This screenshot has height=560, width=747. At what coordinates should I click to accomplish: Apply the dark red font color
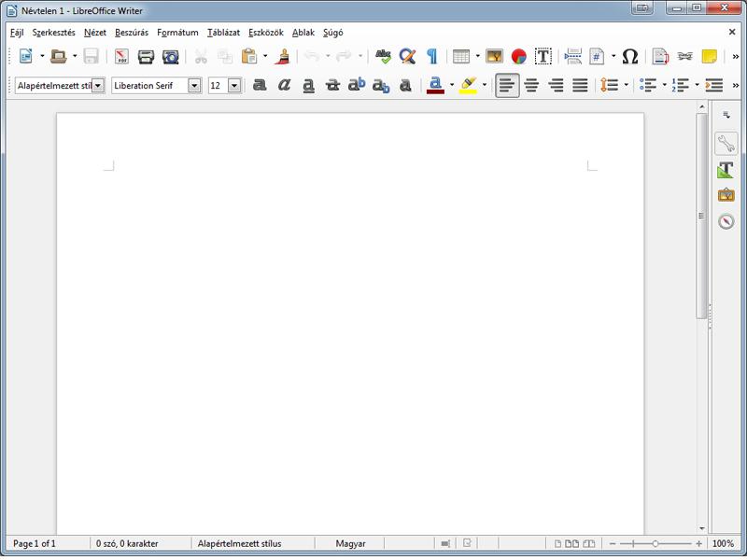435,85
